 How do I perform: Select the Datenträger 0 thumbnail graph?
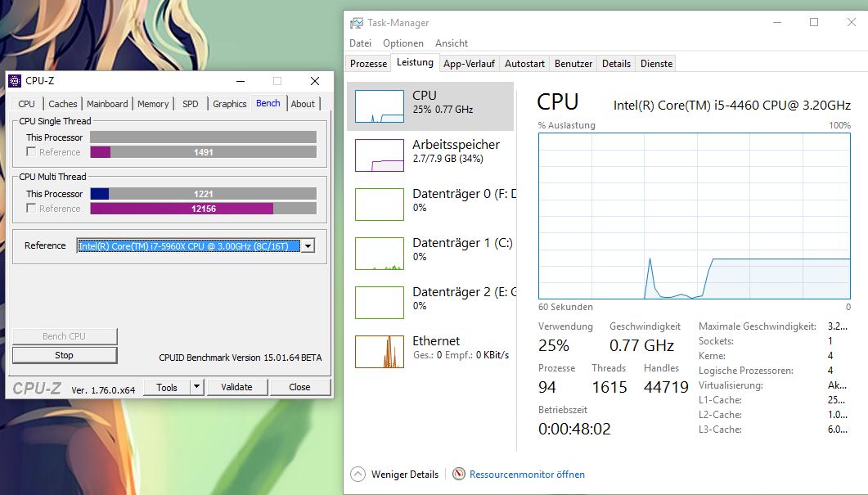click(x=380, y=205)
